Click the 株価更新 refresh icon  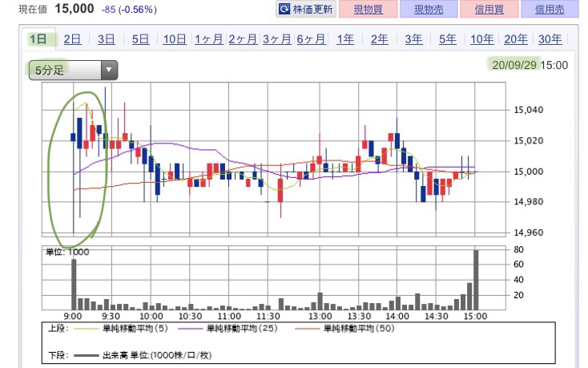[284, 9]
